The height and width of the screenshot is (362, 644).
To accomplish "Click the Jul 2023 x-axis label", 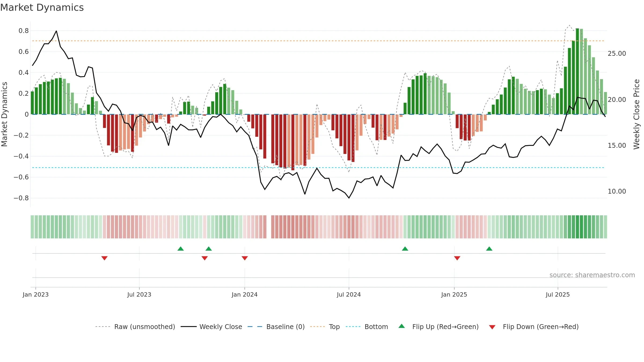I will coord(139,294).
